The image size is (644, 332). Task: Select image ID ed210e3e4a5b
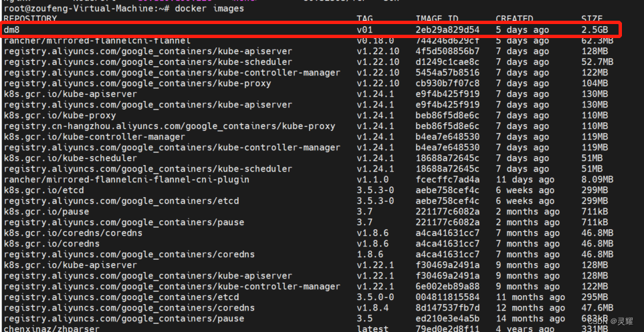(447, 318)
